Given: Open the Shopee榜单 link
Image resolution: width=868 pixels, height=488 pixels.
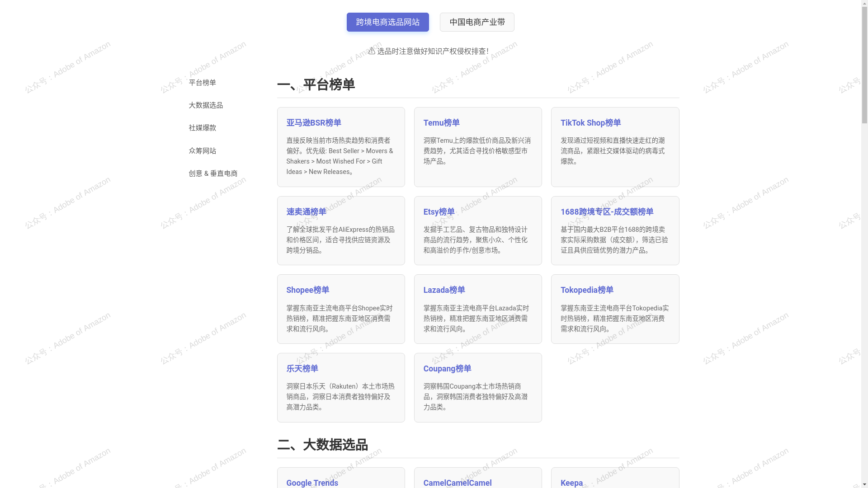Looking at the screenshot, I should 307,290.
